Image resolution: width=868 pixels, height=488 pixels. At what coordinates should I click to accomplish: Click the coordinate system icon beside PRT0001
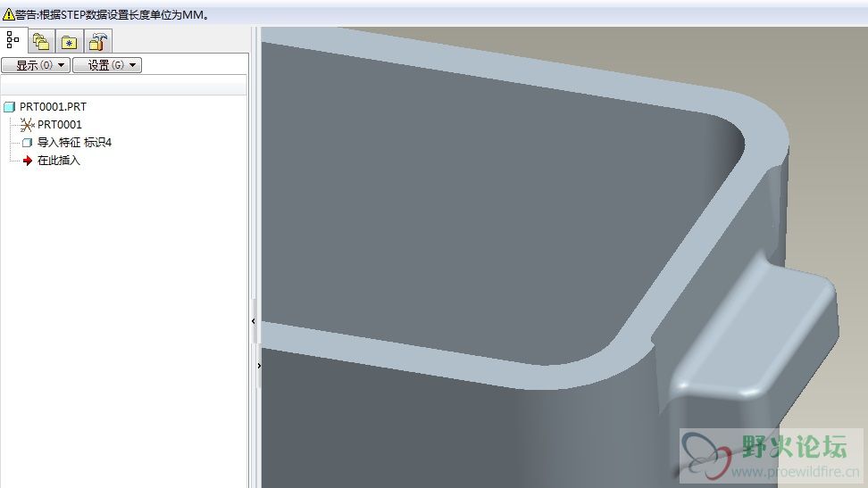coord(27,125)
